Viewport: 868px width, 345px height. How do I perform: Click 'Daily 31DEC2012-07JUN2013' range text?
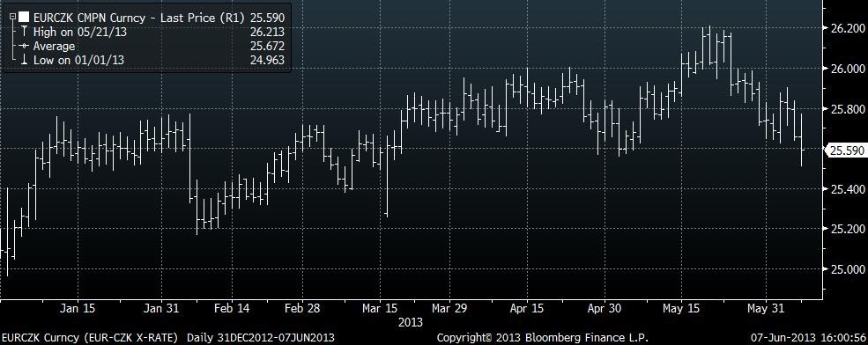pyautogui.click(x=261, y=337)
